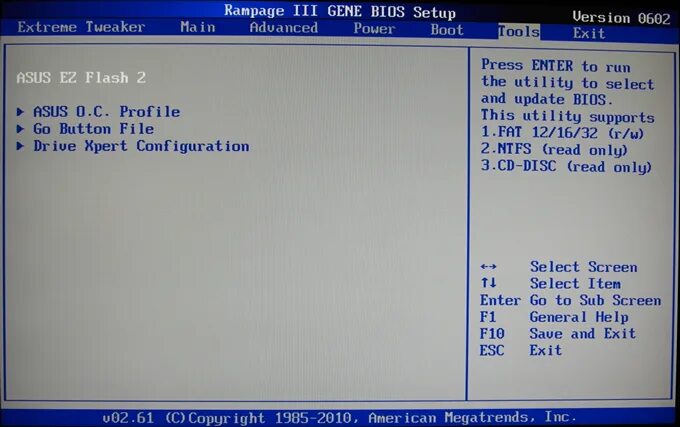Open Go Button File submenu

(x=93, y=129)
